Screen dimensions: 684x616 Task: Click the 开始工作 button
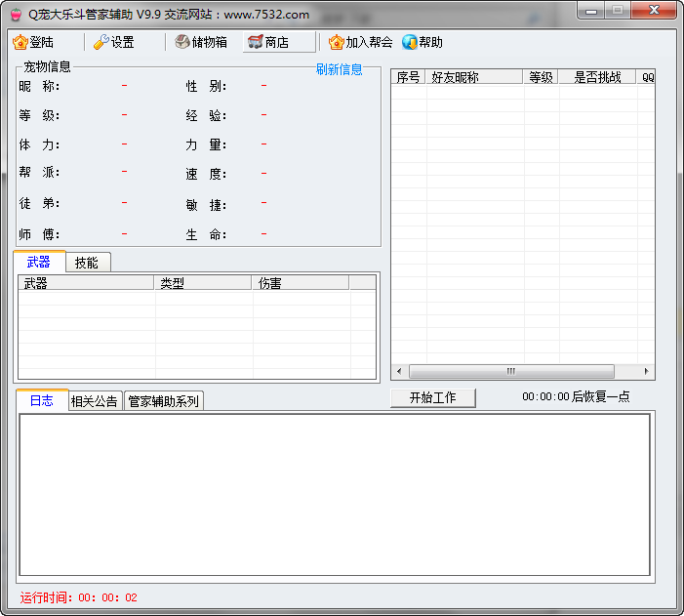pyautogui.click(x=432, y=397)
